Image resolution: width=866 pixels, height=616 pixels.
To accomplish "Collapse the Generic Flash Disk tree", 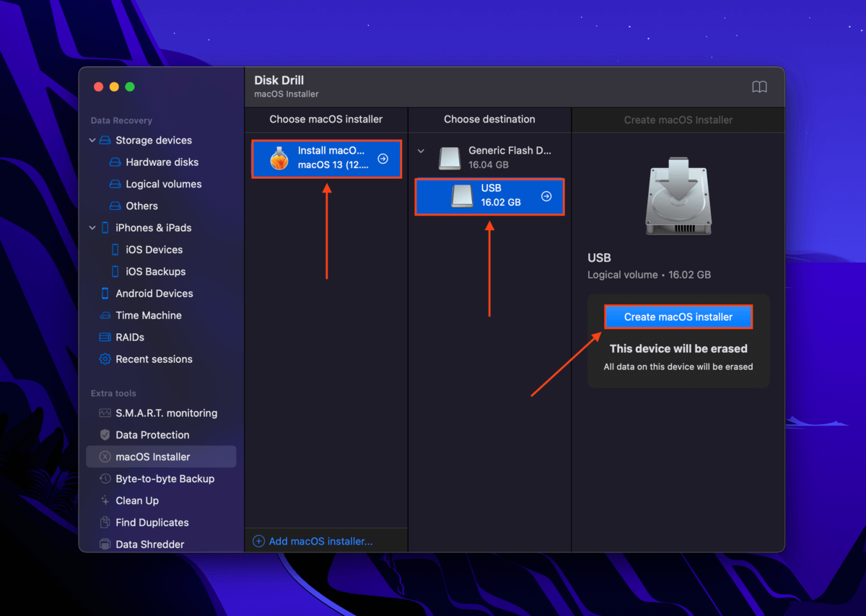I will click(422, 151).
